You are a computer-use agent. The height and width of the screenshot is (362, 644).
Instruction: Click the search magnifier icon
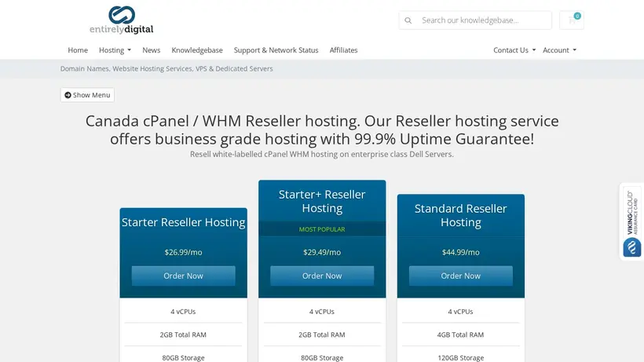pos(408,20)
